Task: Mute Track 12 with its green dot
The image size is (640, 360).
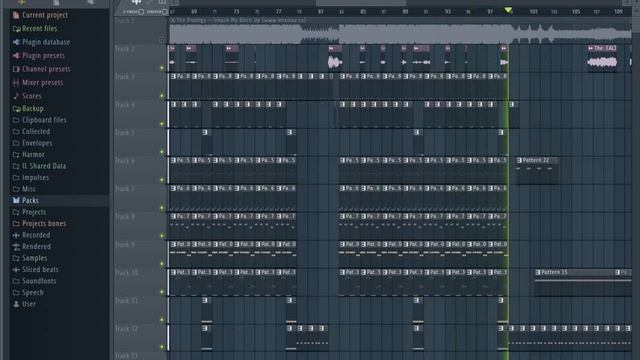Action: pos(162,347)
